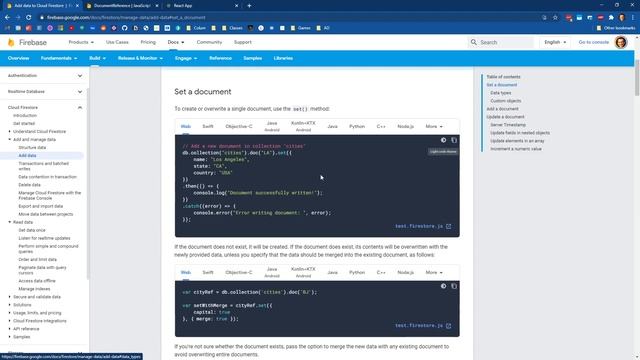Open the Reference nav item
Viewport: 640px width, 360px height.
(x=220, y=58)
